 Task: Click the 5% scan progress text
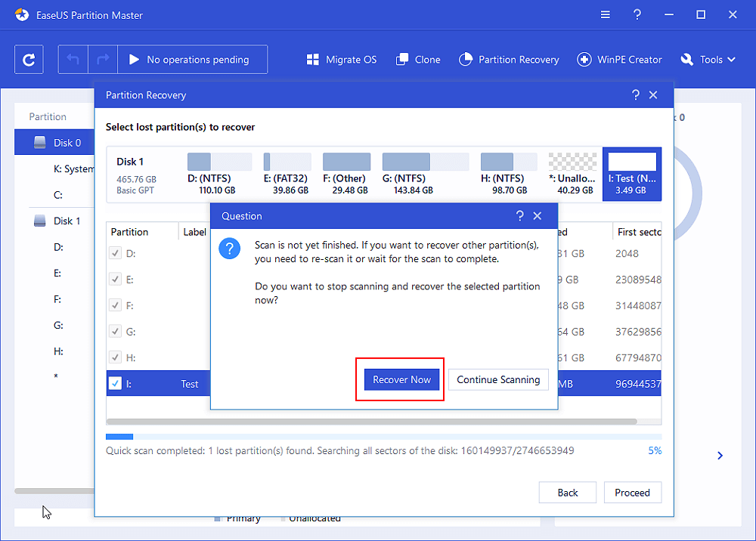click(x=655, y=450)
